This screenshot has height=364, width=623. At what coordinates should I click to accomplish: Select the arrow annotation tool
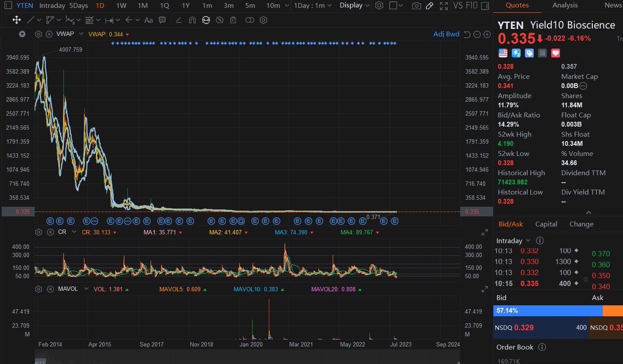pyautogui.click(x=129, y=20)
